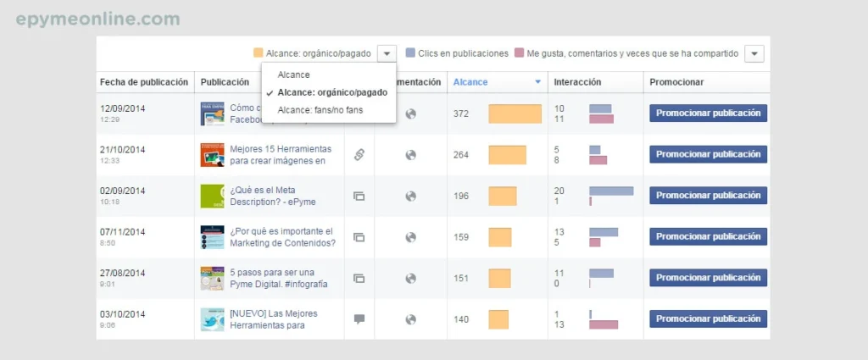
Task: Click link icon on 21/10/2014 post row
Action: coord(359,155)
